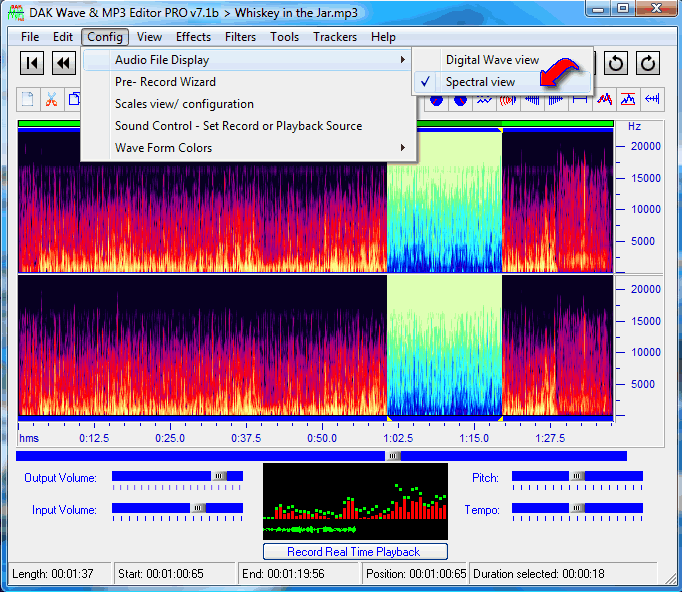The image size is (682, 592).
Task: Click Record Real Time Playback button
Action: point(354,552)
